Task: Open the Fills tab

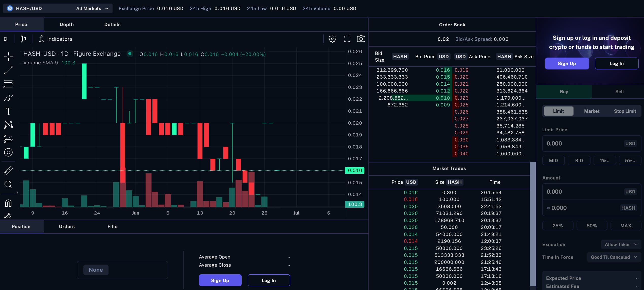Action: coord(112,227)
